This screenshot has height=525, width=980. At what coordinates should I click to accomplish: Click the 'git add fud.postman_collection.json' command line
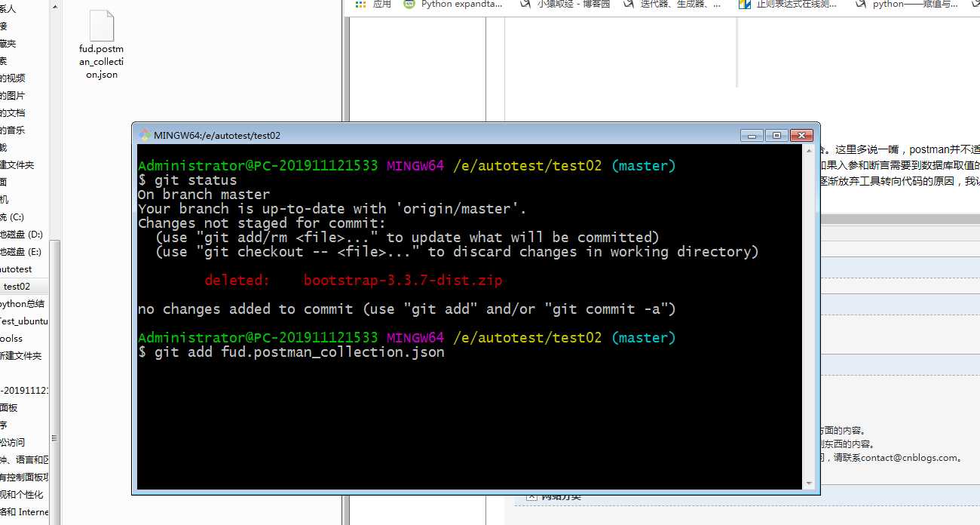[292, 352]
